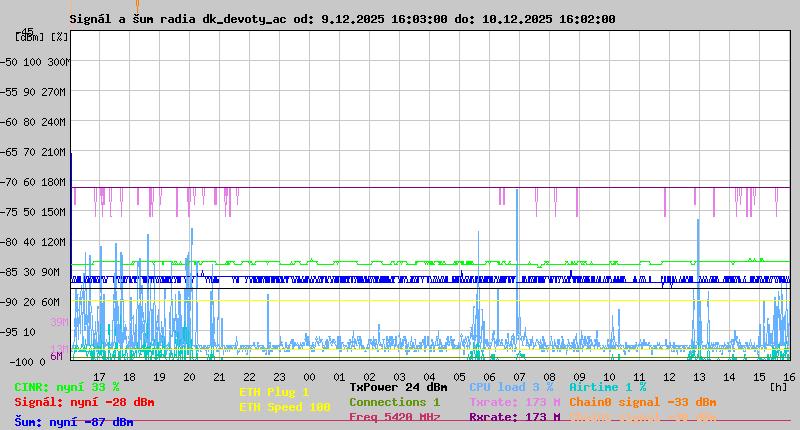Click the TxPower 24 dBm label
The height and width of the screenshot is (430, 800).
(398, 387)
